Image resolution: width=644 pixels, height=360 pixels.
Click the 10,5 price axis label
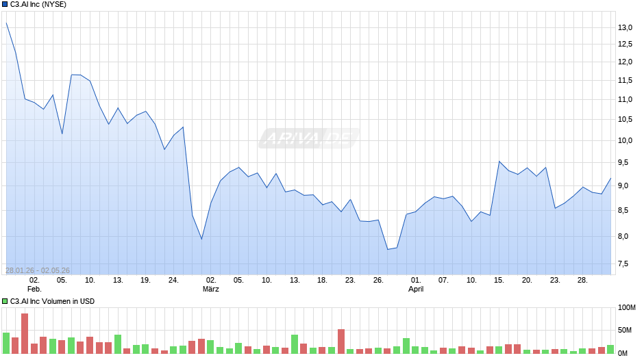pyautogui.click(x=625, y=120)
